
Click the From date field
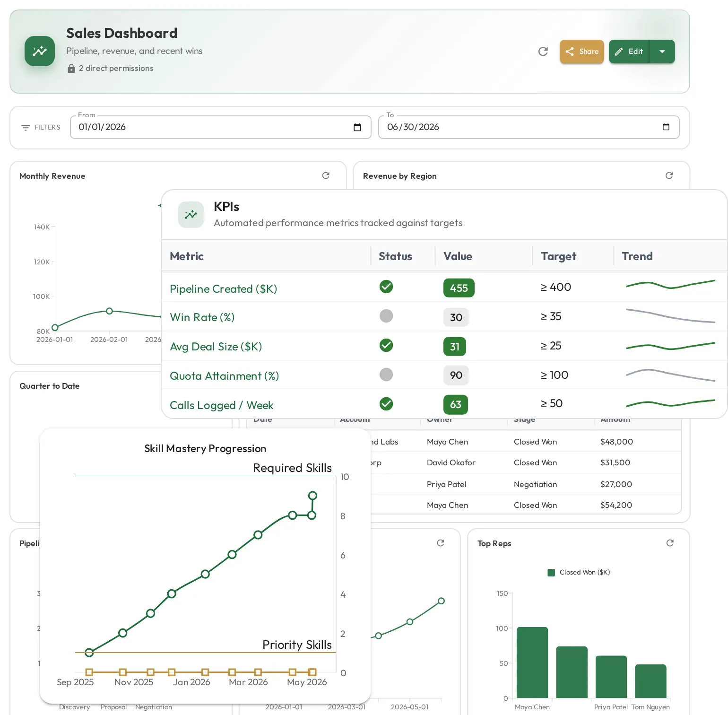221,127
